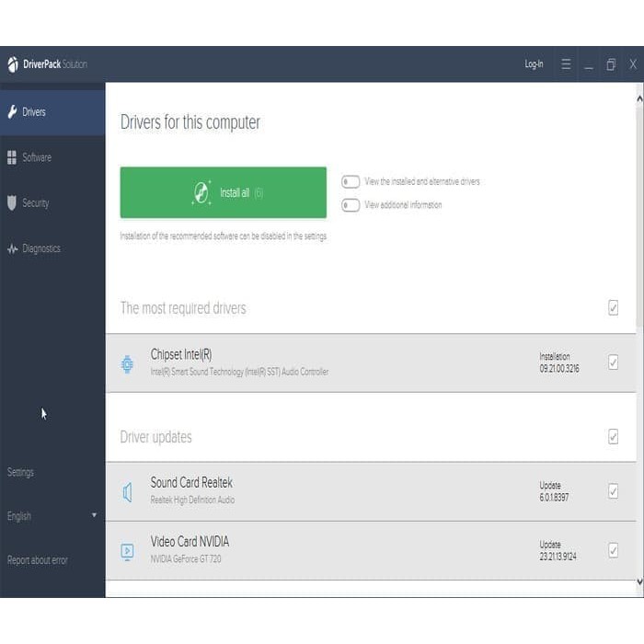Image resolution: width=644 pixels, height=644 pixels.
Task: Uncheck the Sound Card Realtek checkbox
Action: [x=613, y=491]
